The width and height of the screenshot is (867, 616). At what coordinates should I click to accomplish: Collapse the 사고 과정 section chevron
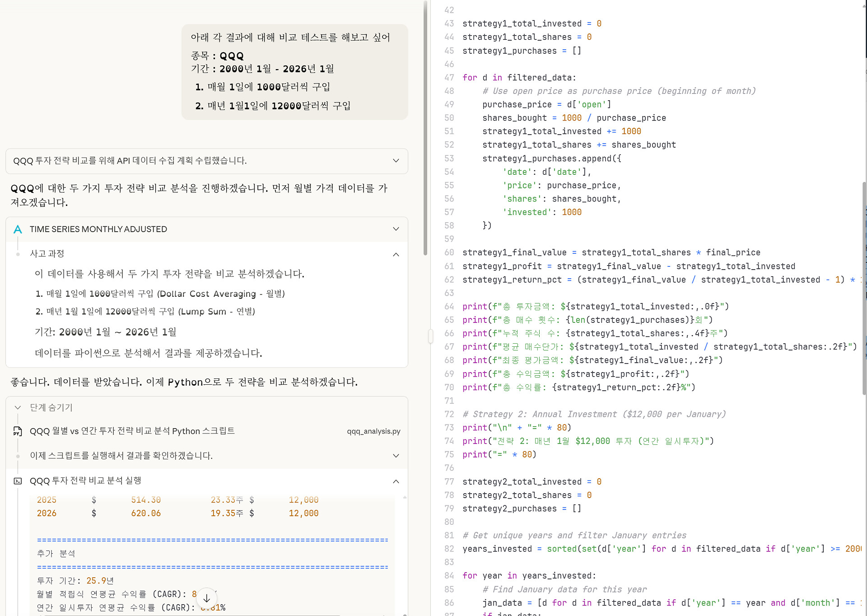pyautogui.click(x=396, y=254)
